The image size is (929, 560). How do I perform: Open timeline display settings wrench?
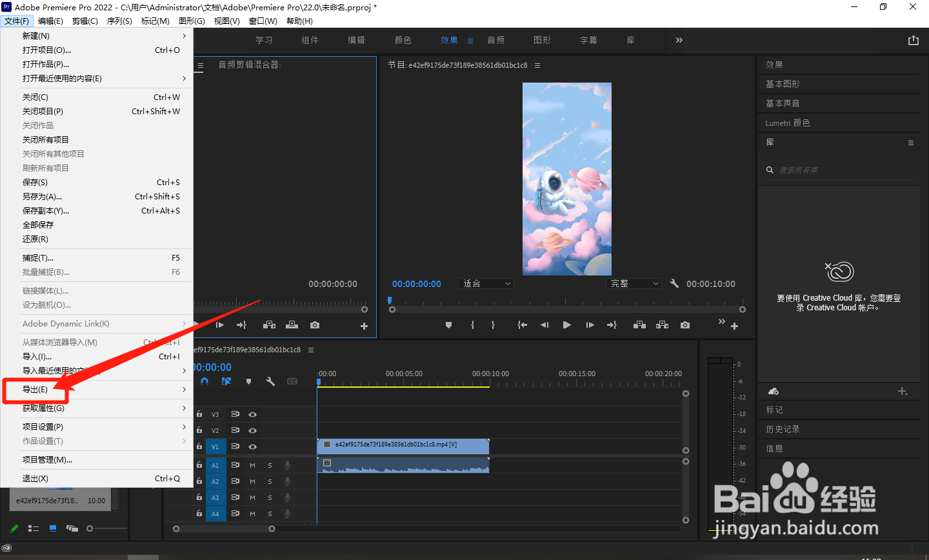270,381
